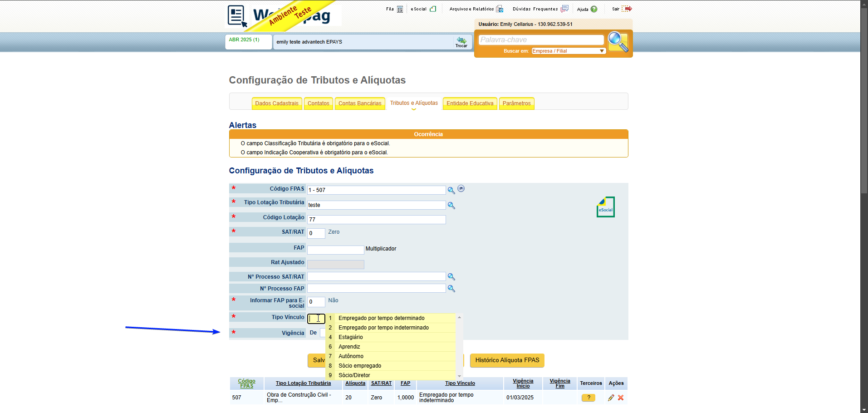Image resolution: width=868 pixels, height=413 pixels.
Task: Click the round arrow icon beside Código FPAS
Action: [x=461, y=189]
